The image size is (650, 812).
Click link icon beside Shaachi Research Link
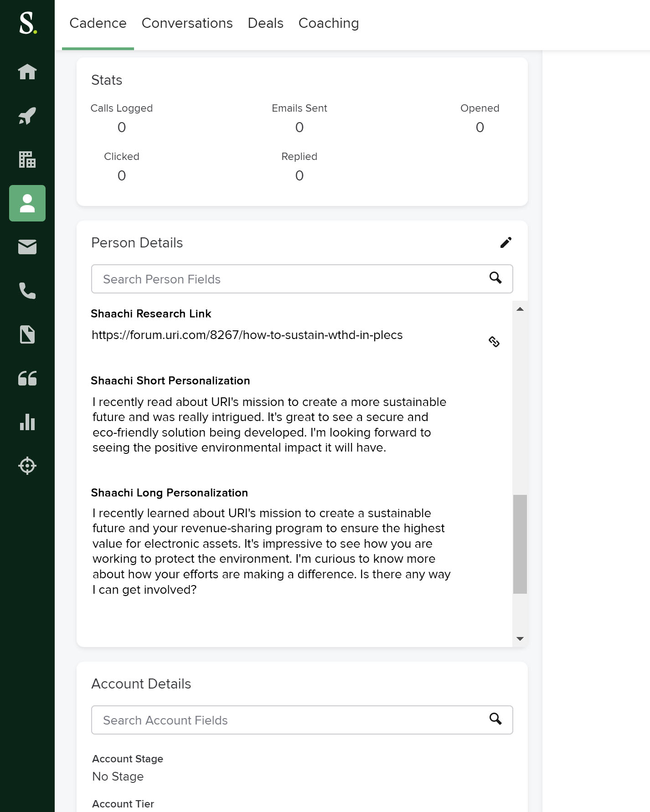(x=494, y=342)
